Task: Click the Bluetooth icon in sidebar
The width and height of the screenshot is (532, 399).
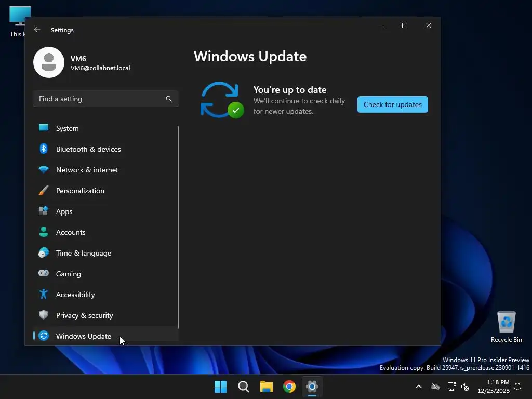Action: 44,149
